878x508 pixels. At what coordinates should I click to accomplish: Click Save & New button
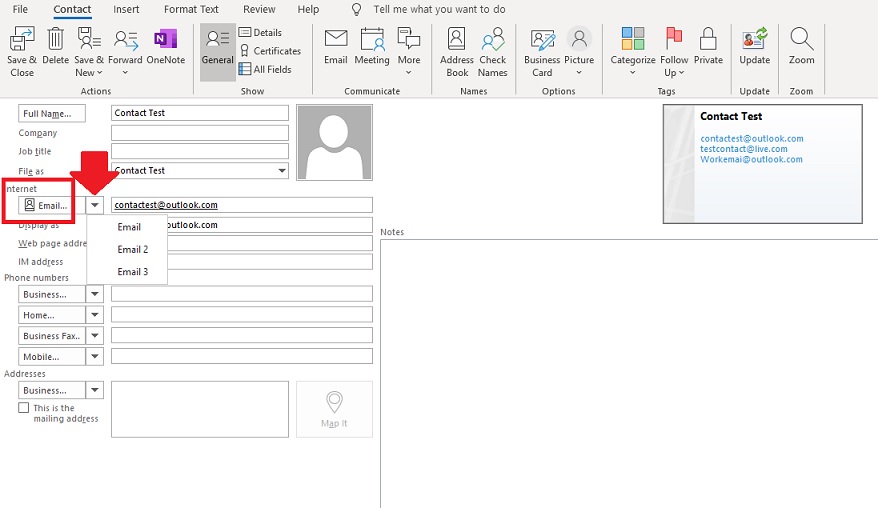[89, 52]
